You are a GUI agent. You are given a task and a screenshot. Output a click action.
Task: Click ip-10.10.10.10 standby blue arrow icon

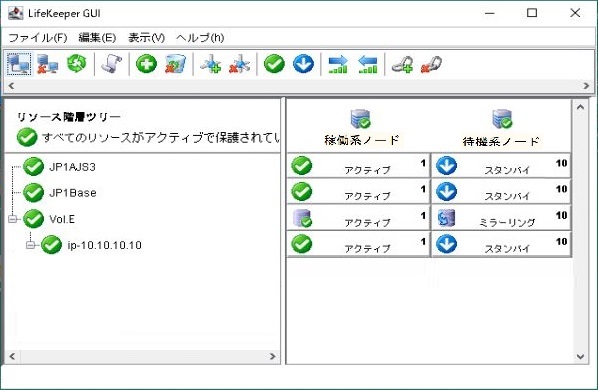[x=447, y=244]
